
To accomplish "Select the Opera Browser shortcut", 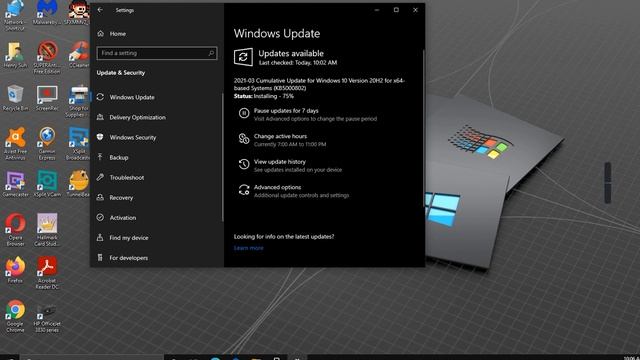I will pyautogui.click(x=15, y=230).
